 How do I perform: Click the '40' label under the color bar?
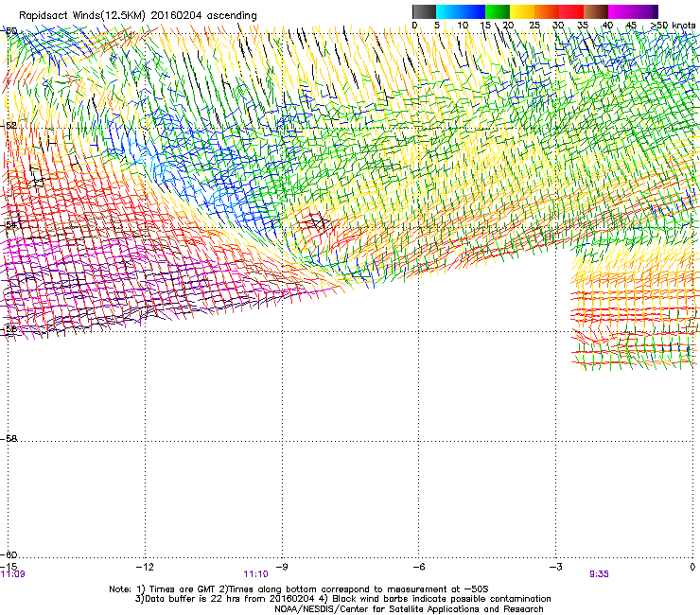click(607, 26)
